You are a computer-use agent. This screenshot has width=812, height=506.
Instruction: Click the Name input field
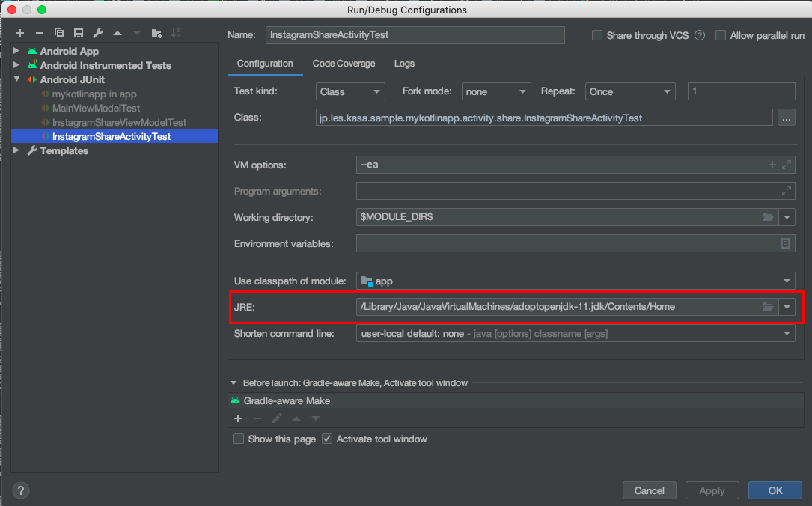coord(415,35)
